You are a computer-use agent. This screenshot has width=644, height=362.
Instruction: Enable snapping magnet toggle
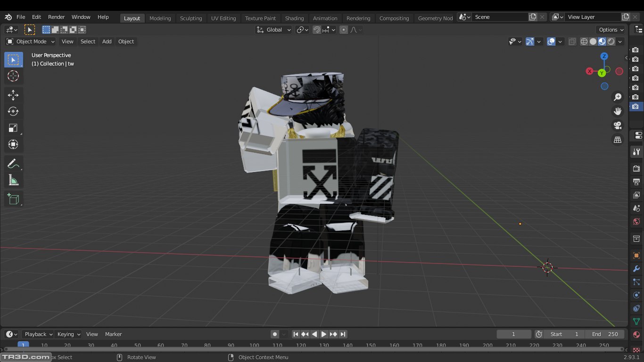(x=317, y=30)
